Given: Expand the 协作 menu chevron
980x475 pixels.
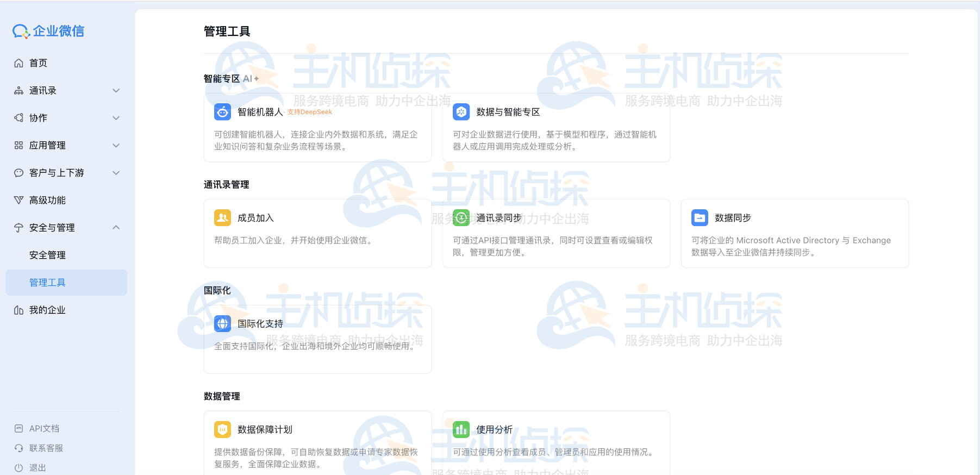Looking at the screenshot, I should coord(116,118).
